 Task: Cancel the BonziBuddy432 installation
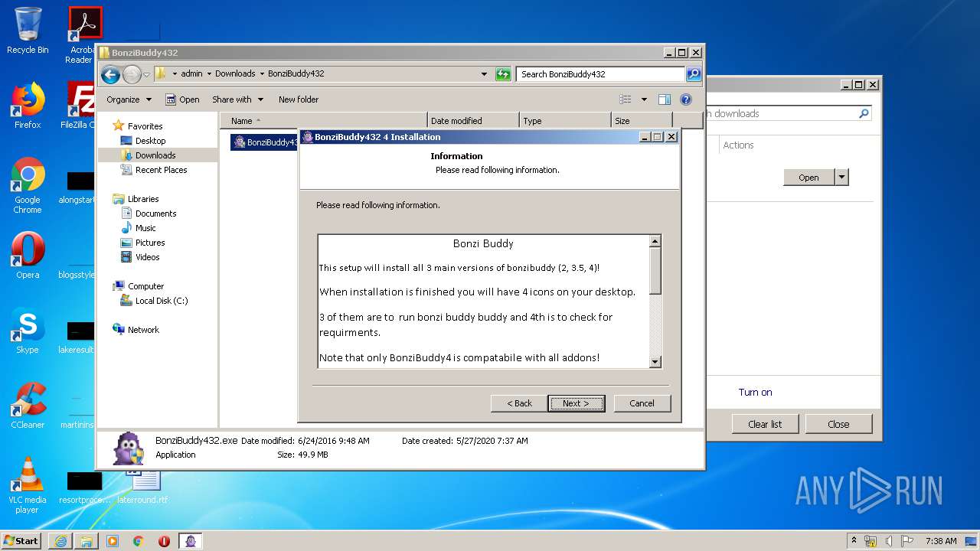[x=642, y=403]
